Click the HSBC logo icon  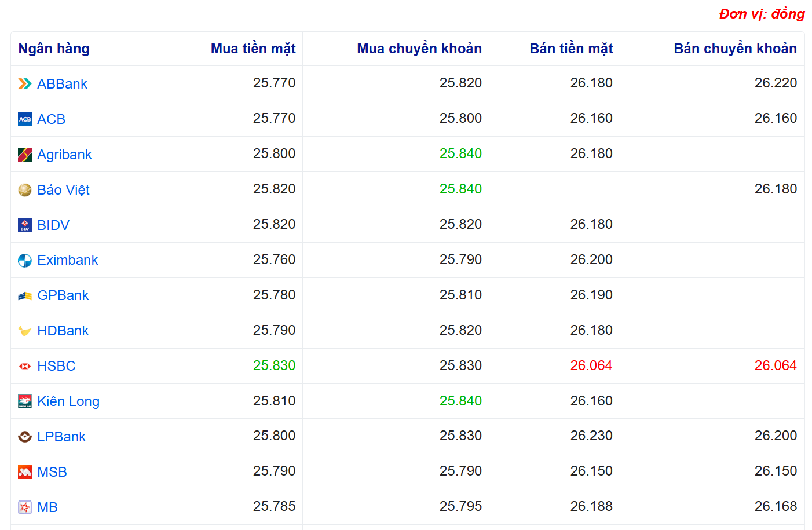coord(25,366)
